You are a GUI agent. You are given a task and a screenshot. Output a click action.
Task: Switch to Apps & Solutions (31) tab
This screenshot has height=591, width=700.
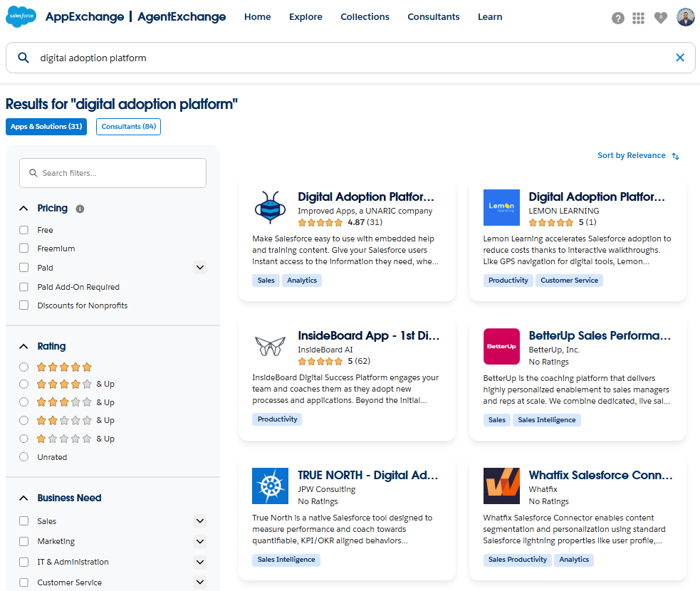(46, 127)
